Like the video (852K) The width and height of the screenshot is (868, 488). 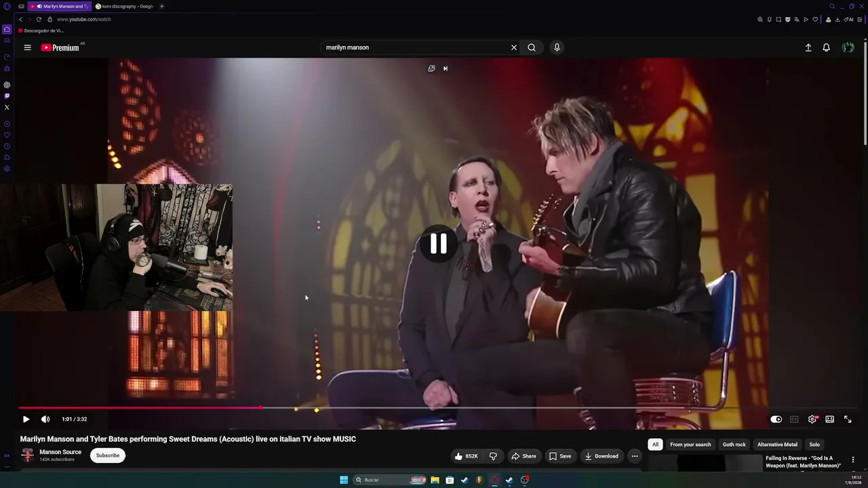click(x=467, y=456)
